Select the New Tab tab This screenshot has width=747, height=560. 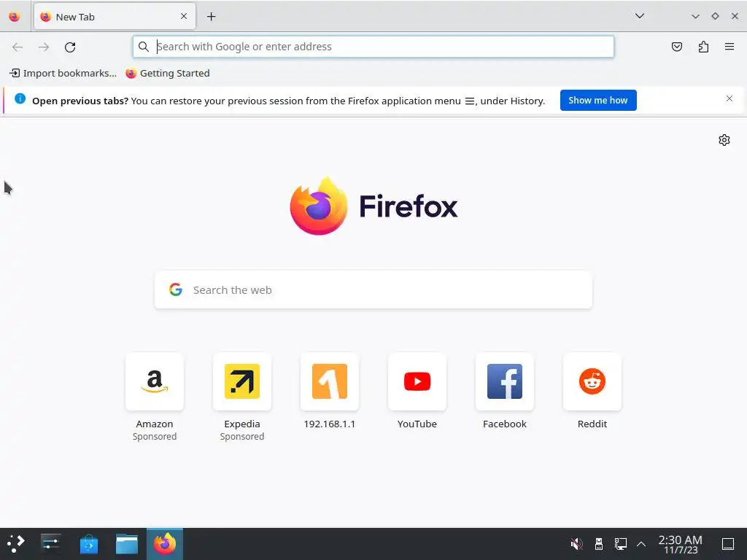coord(115,17)
